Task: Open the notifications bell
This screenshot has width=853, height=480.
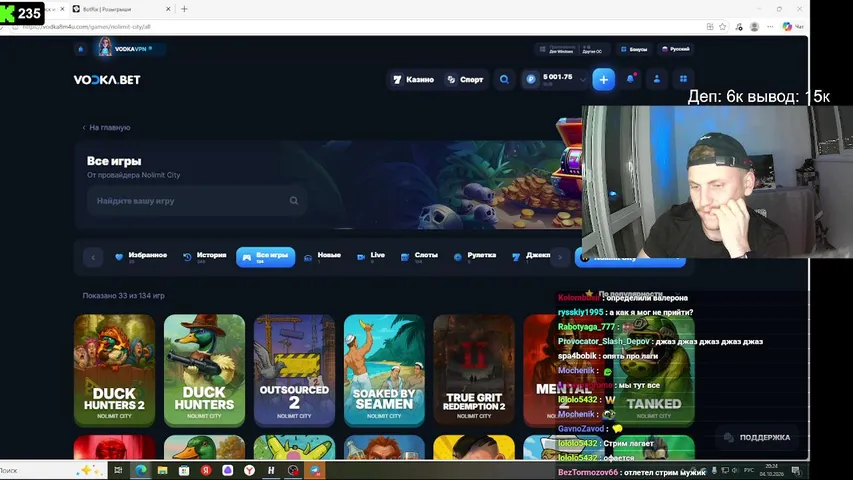Action: (x=631, y=79)
